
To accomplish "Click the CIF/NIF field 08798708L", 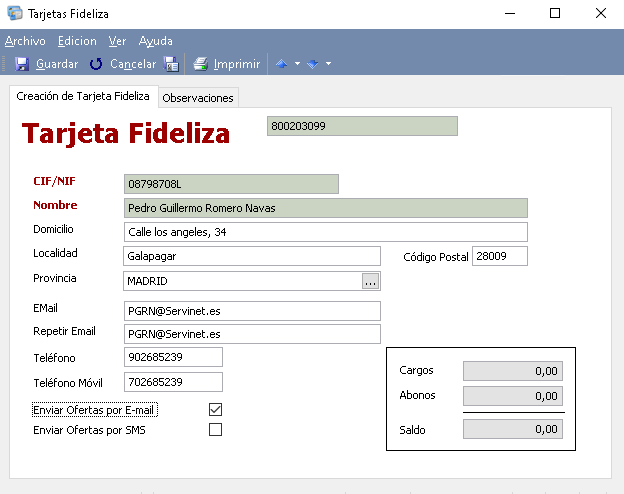I will pyautogui.click(x=231, y=184).
